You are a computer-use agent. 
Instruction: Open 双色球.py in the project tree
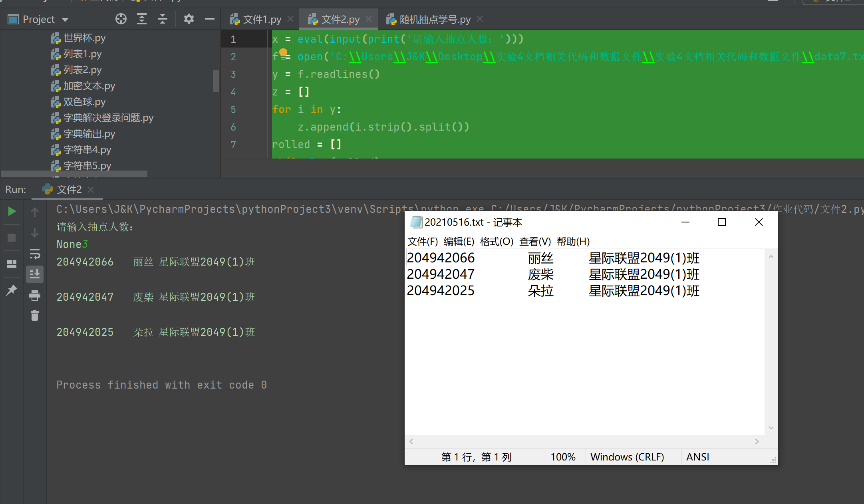pos(84,102)
